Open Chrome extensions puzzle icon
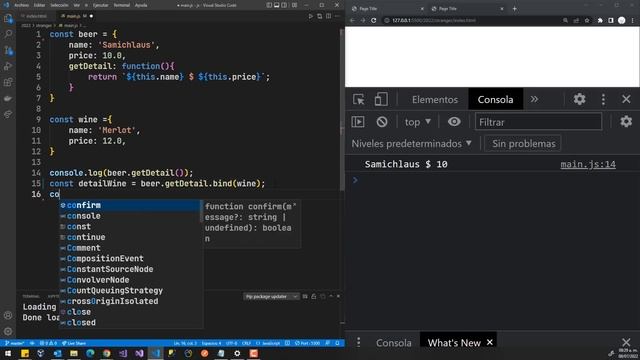 pos(600,20)
